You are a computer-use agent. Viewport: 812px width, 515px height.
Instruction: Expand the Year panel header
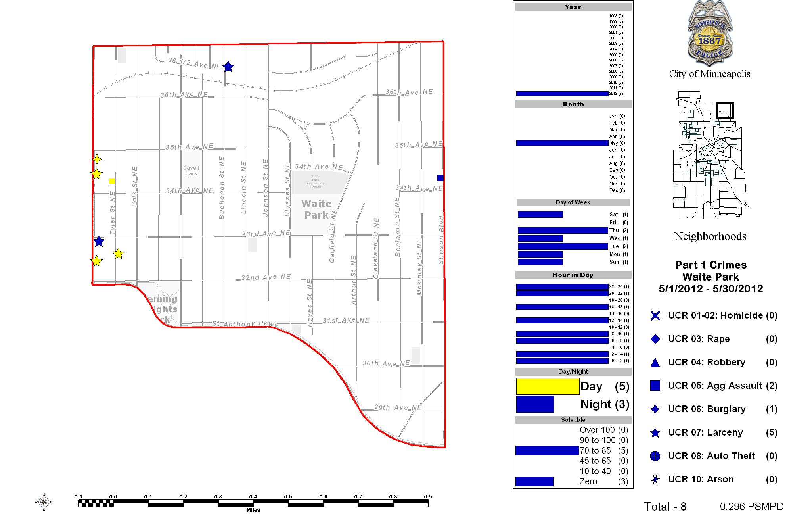pos(573,7)
